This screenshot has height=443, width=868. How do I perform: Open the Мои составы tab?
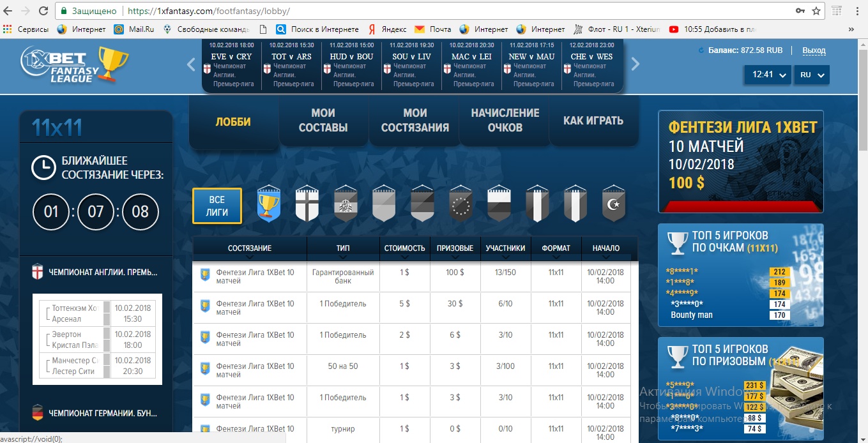coord(323,120)
